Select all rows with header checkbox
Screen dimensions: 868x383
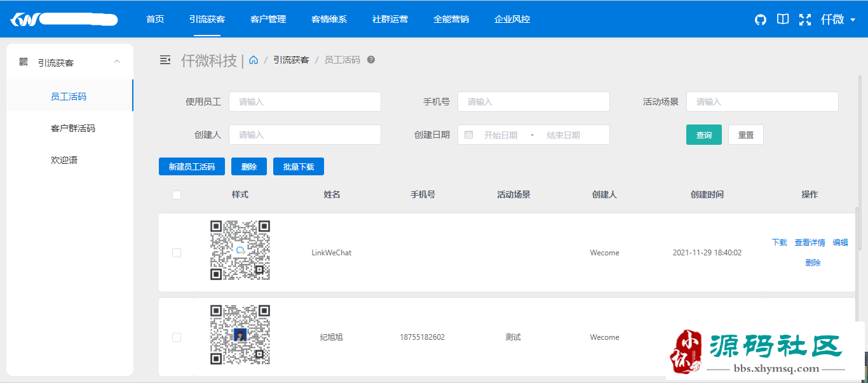pyautogui.click(x=177, y=195)
